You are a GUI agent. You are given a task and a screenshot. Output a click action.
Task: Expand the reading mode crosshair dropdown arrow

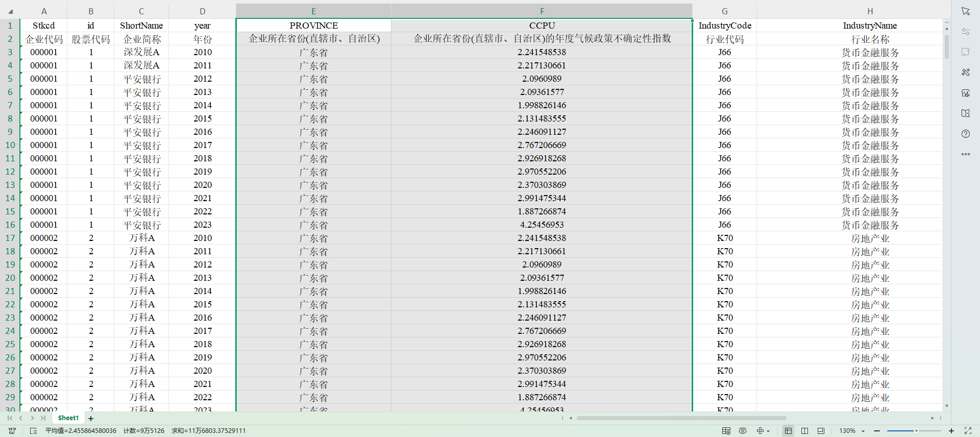[768, 431]
